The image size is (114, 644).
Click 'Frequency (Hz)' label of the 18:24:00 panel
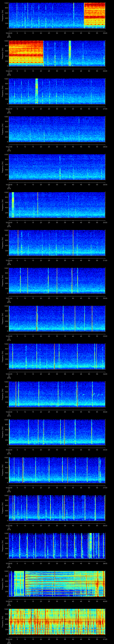coord(3,16)
